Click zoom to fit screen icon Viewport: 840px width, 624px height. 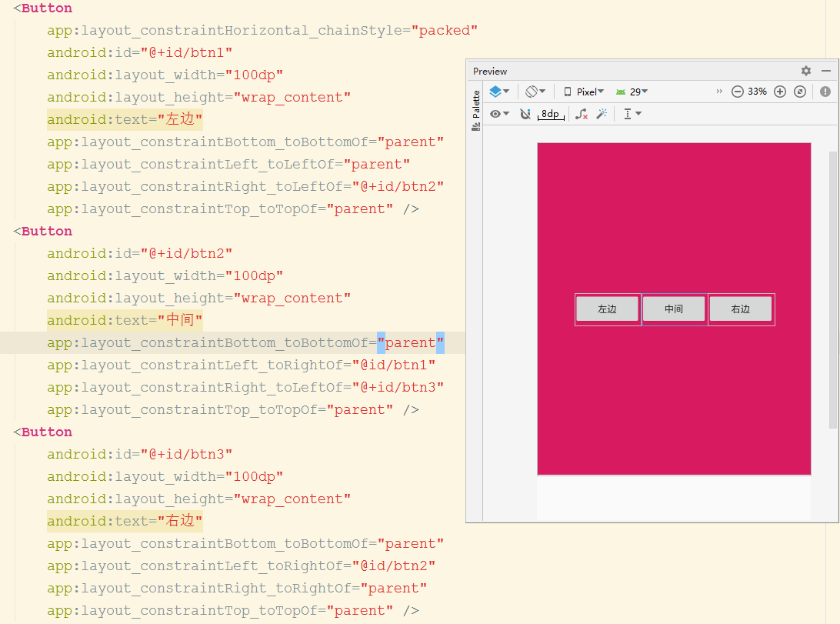click(x=800, y=92)
